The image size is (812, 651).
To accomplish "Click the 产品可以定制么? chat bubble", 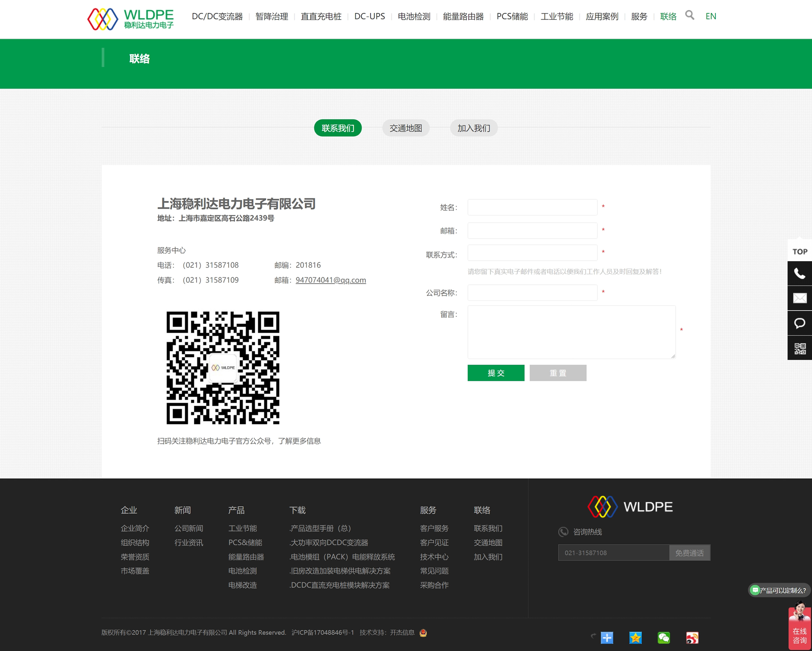I will [779, 590].
